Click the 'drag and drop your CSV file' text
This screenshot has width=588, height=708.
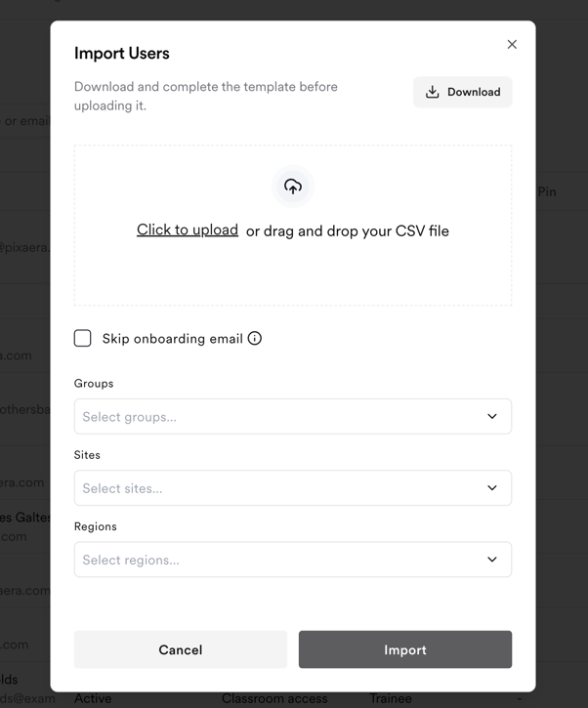point(348,231)
